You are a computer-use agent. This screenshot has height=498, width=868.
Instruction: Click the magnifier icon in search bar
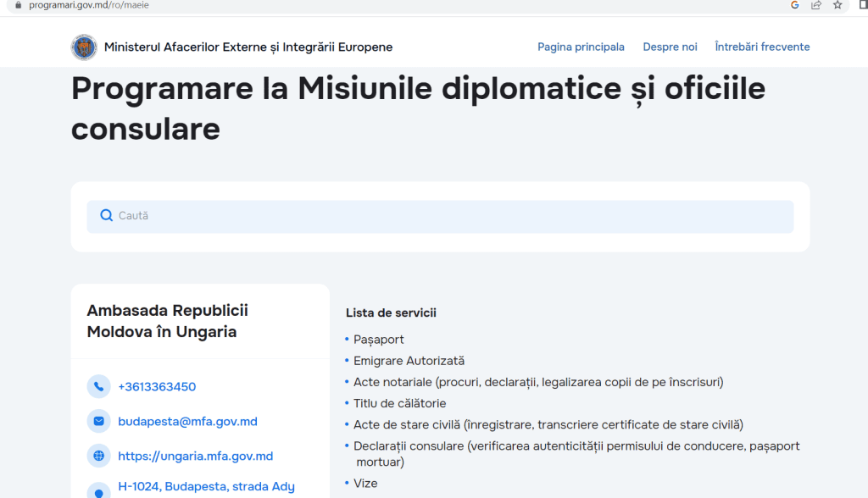click(x=106, y=216)
